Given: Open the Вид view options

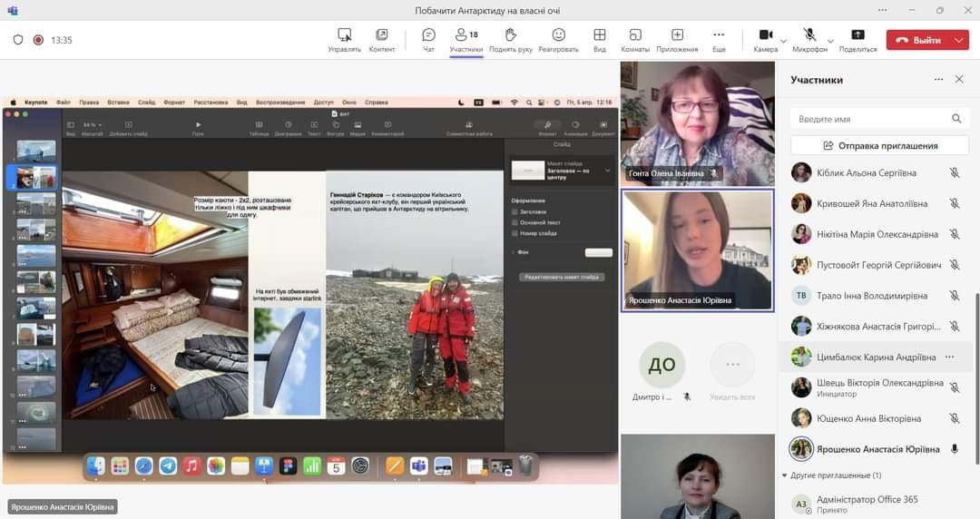Looking at the screenshot, I should click(x=600, y=39).
